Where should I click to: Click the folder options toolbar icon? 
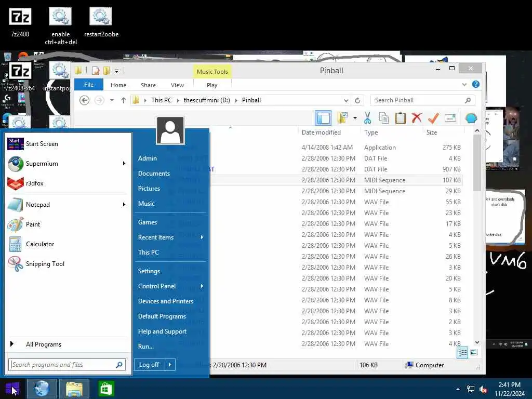(x=343, y=118)
